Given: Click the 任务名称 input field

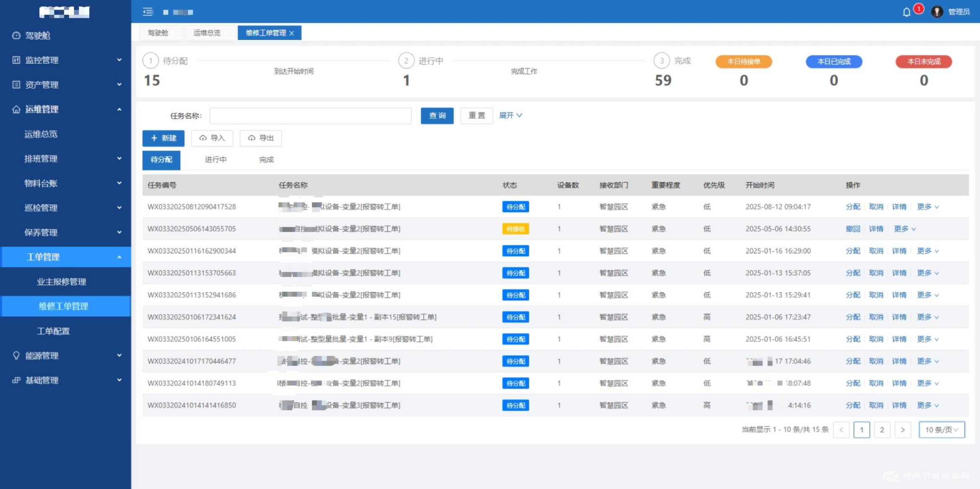Looking at the screenshot, I should click(x=310, y=115).
